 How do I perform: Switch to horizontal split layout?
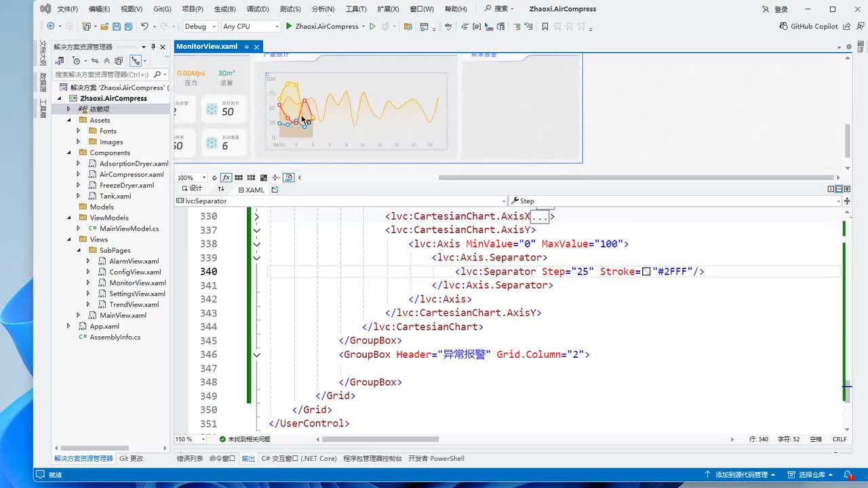point(839,189)
